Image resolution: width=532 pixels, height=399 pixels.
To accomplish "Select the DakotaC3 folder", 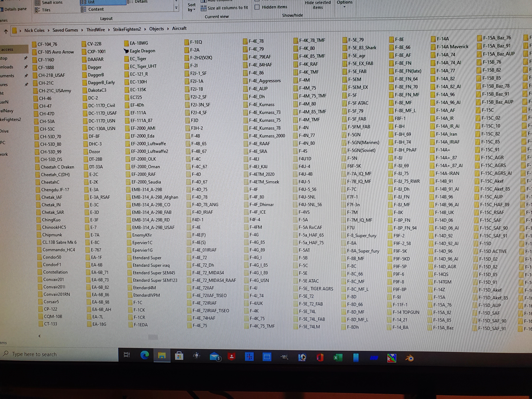I will tap(94, 90).
